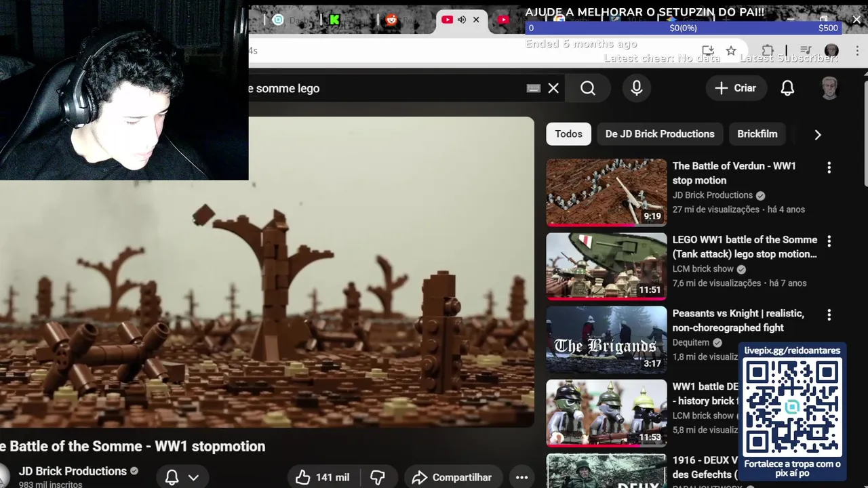Open the media controls icon in toolbar
868x488 pixels.
click(806, 51)
